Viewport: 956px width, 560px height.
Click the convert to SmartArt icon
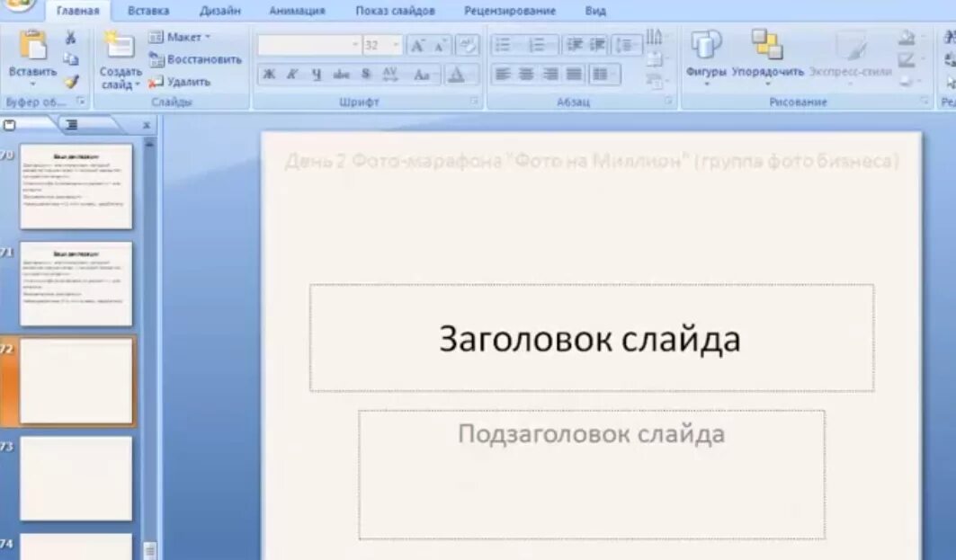654,81
